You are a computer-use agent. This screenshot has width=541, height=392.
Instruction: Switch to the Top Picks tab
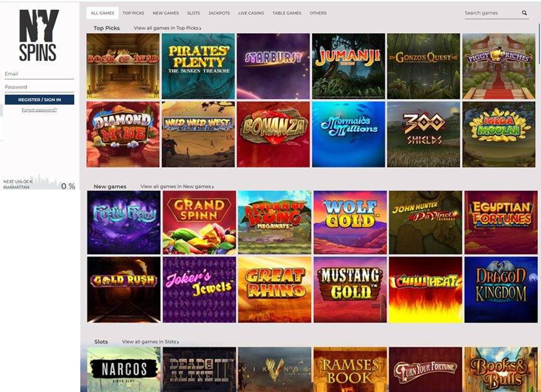[133, 13]
